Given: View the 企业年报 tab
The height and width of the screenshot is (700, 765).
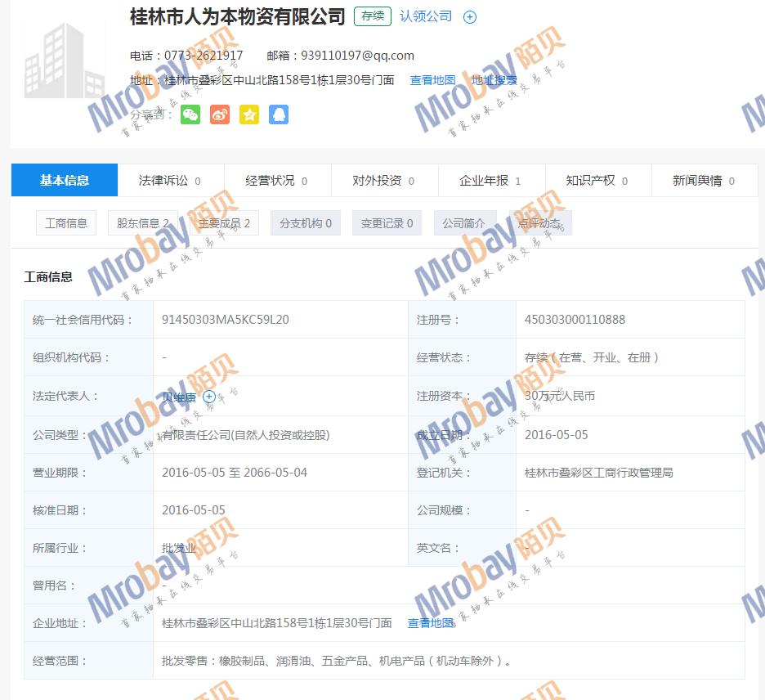Looking at the screenshot, I should pos(490,181).
